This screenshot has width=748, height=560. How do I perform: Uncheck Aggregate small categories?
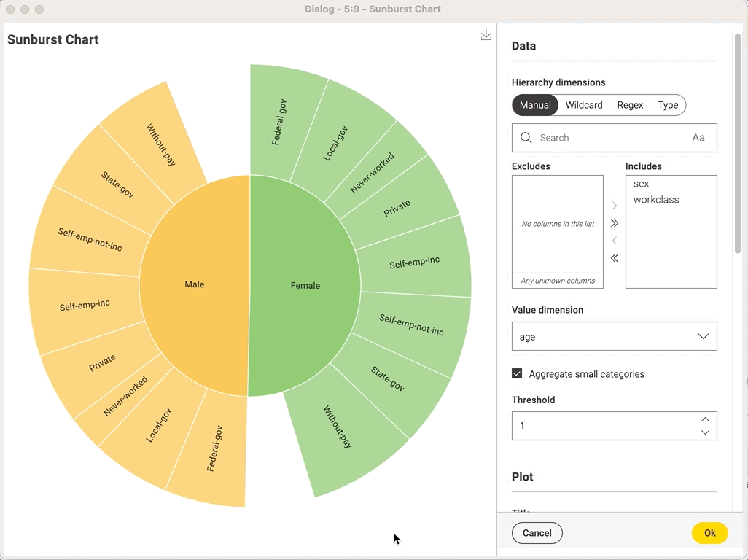(517, 373)
